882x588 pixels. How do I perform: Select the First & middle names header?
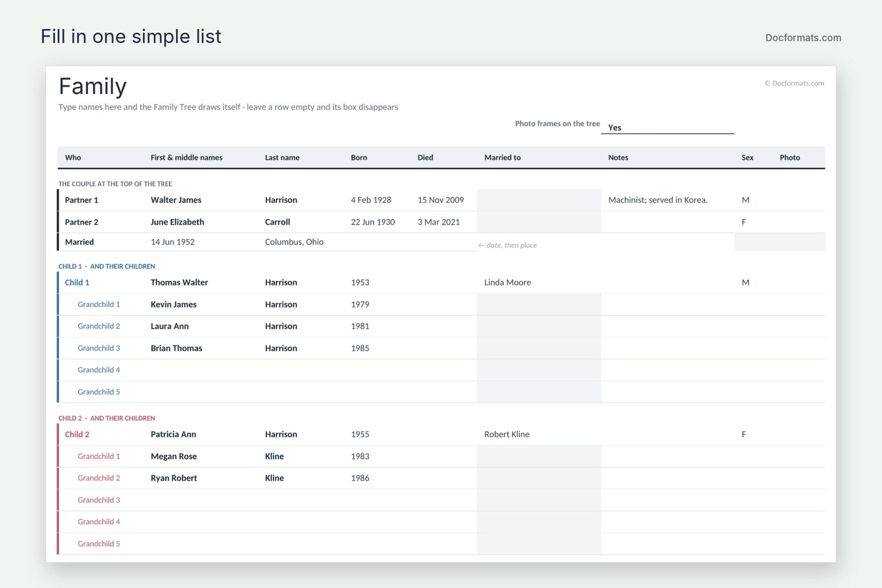(187, 157)
